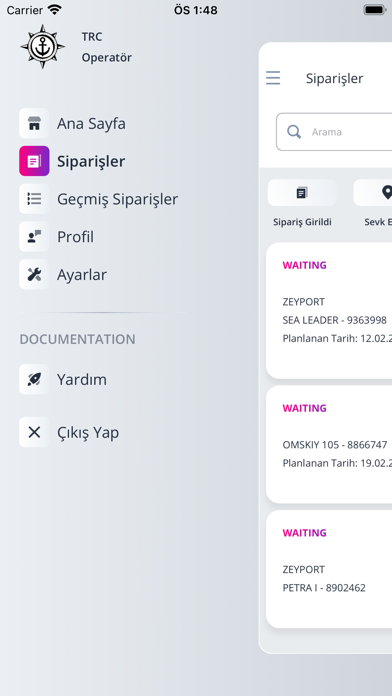392x696 pixels.
Task: Tap the Operatör role label
Action: [x=107, y=58]
